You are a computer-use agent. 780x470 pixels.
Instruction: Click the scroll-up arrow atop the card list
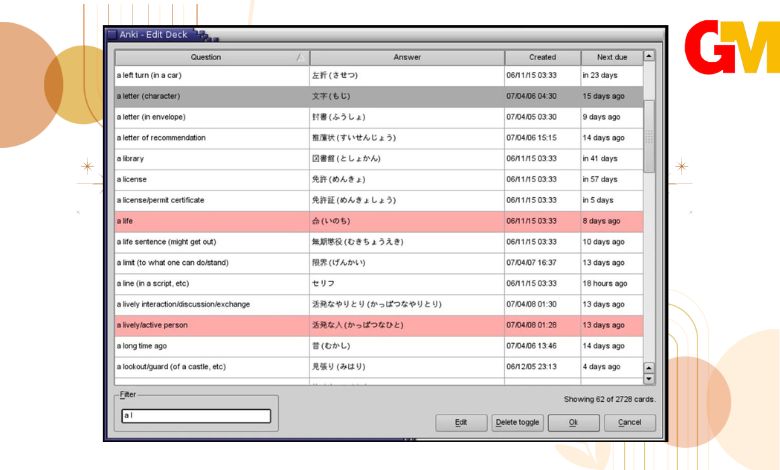click(649, 56)
